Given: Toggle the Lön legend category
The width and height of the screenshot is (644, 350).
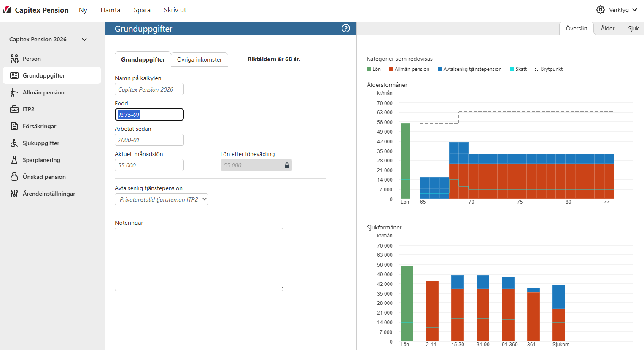Looking at the screenshot, I should tap(374, 69).
